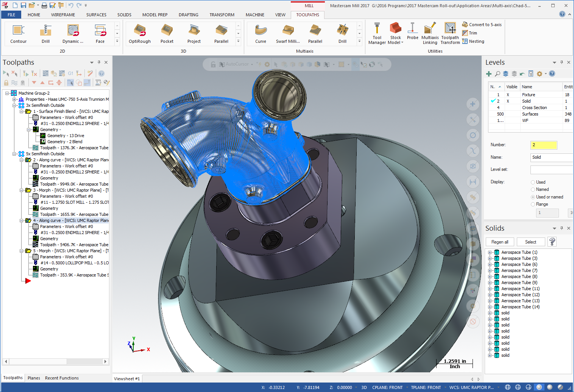Image resolution: width=574 pixels, height=392 pixels.
Task: Regenerate all selected operations
Action: [x=25, y=73]
